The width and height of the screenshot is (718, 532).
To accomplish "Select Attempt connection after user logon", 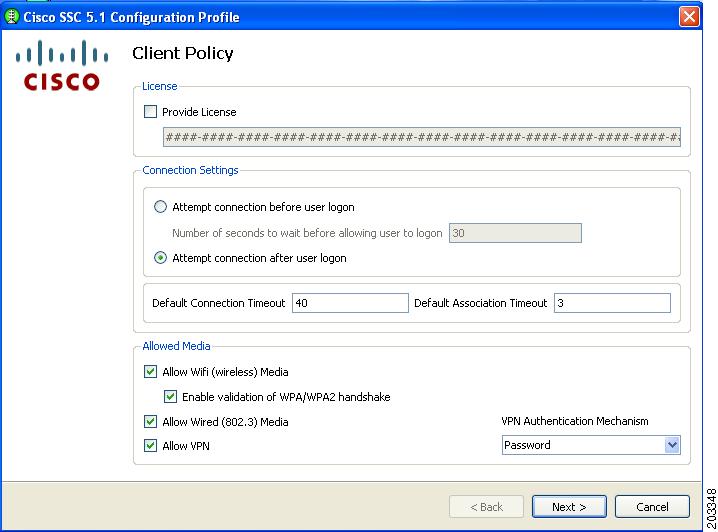I will pyautogui.click(x=160, y=258).
